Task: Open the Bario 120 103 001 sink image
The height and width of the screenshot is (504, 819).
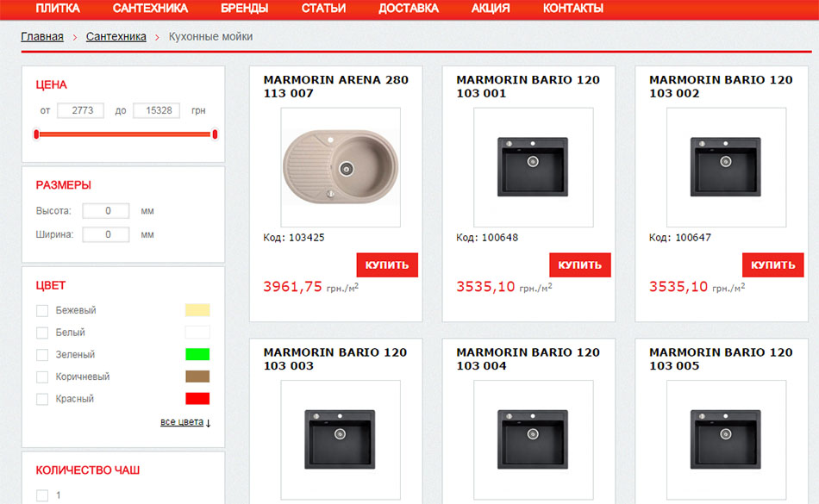Action: [534, 167]
